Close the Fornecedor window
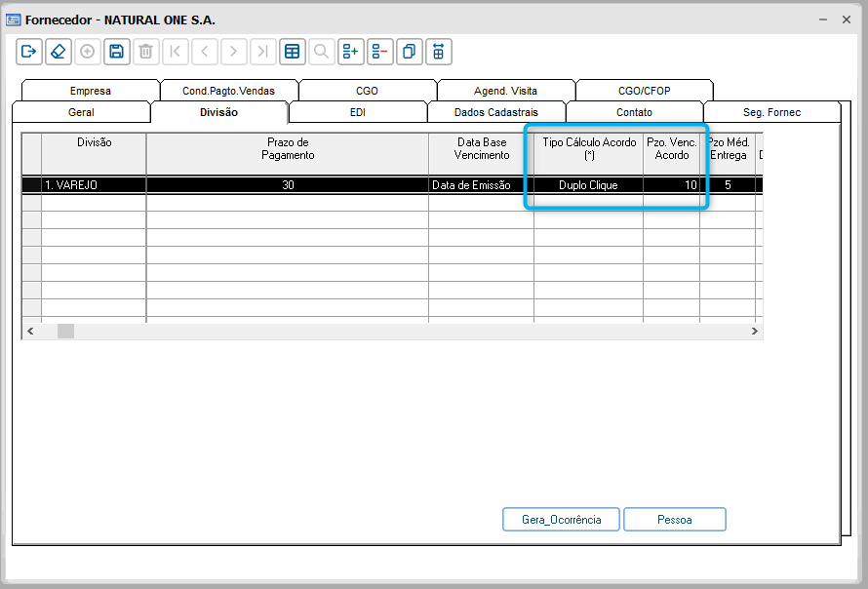Image resolution: width=868 pixels, height=589 pixels. pyautogui.click(x=847, y=20)
